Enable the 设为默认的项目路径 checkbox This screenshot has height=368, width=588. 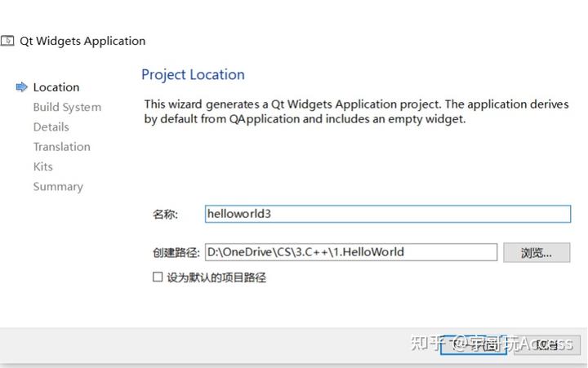click(x=158, y=277)
